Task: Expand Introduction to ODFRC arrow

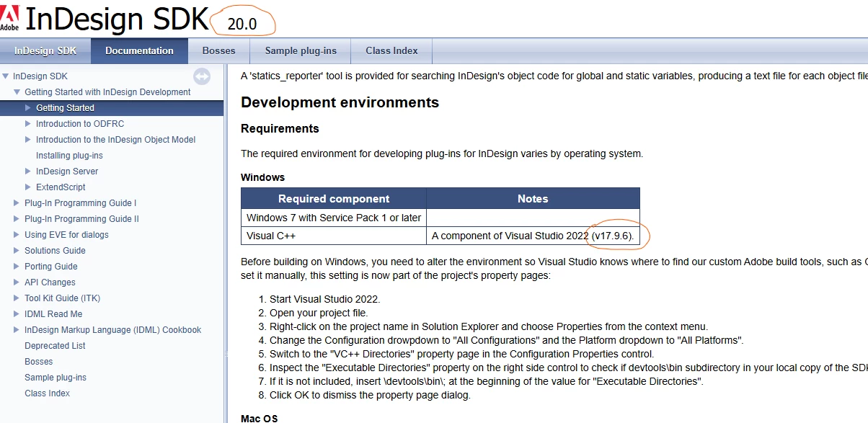Action: point(29,124)
